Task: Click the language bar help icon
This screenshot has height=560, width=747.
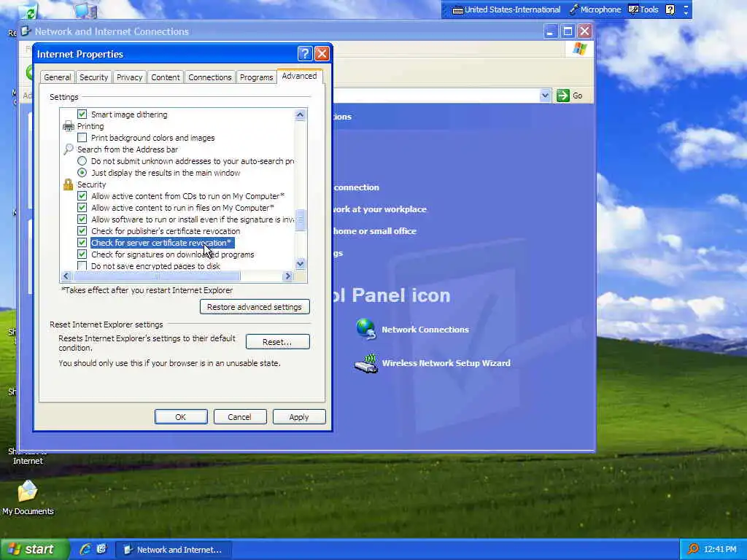Action: (x=670, y=9)
